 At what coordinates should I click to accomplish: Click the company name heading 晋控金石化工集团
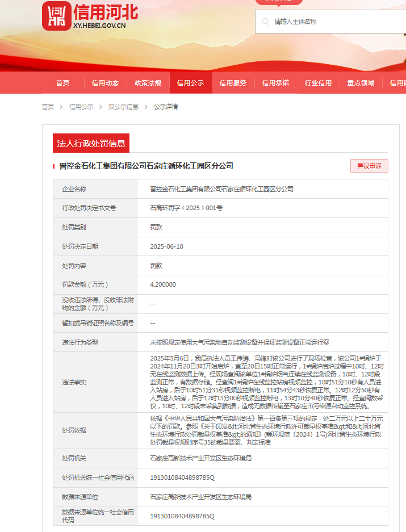pos(147,166)
